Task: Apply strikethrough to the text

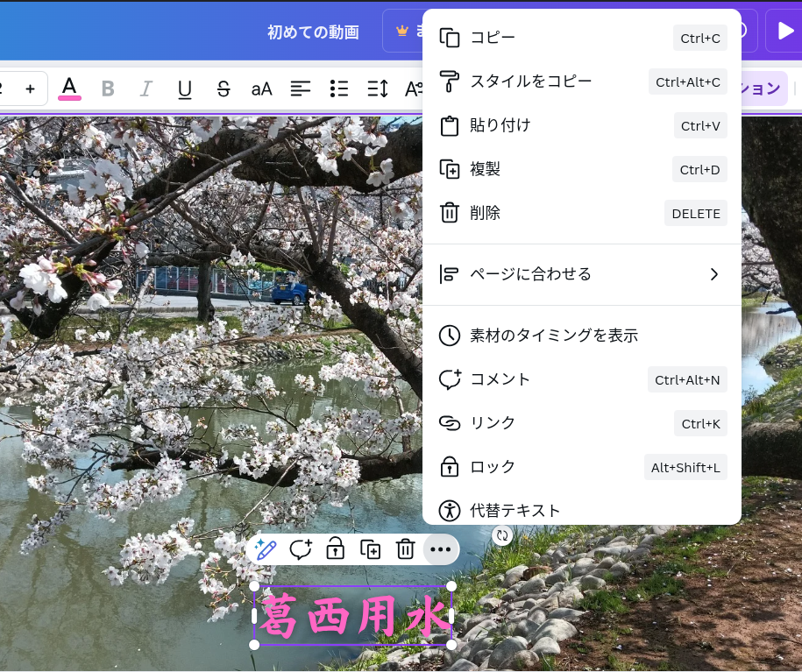Action: point(224,88)
